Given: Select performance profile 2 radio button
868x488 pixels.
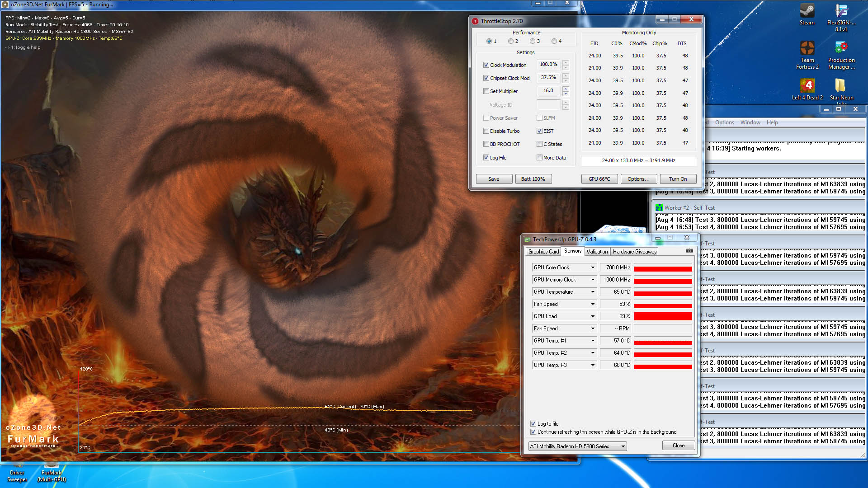Looking at the screenshot, I should [x=510, y=41].
